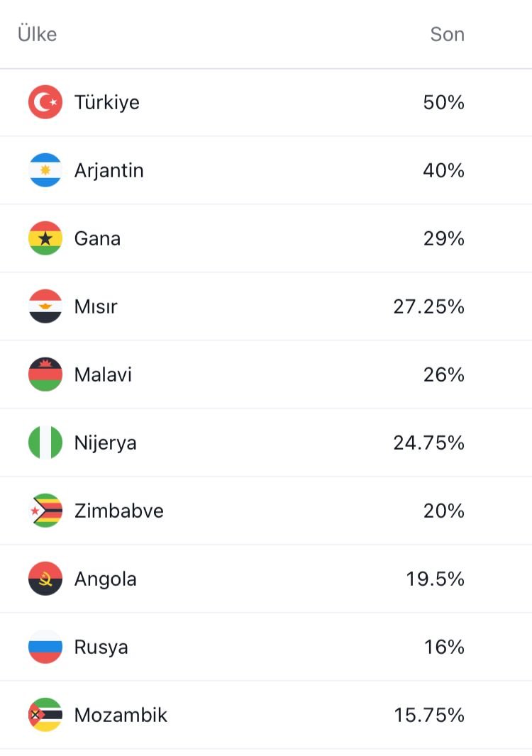The image size is (532, 756).
Task: Click the Rusya flag icon
Action: 45,647
